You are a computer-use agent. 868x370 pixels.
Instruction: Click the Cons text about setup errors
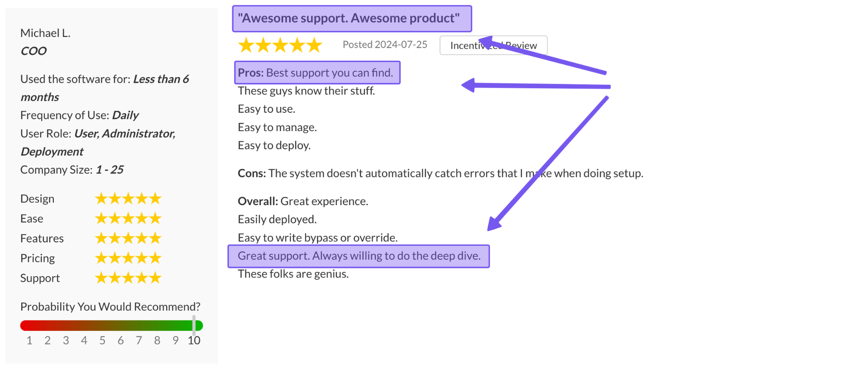pyautogui.click(x=440, y=174)
